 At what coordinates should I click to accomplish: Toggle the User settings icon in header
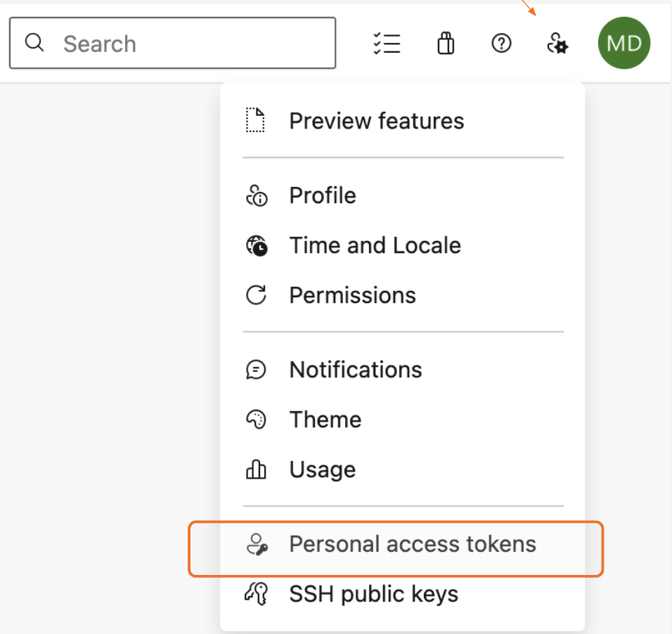(557, 44)
